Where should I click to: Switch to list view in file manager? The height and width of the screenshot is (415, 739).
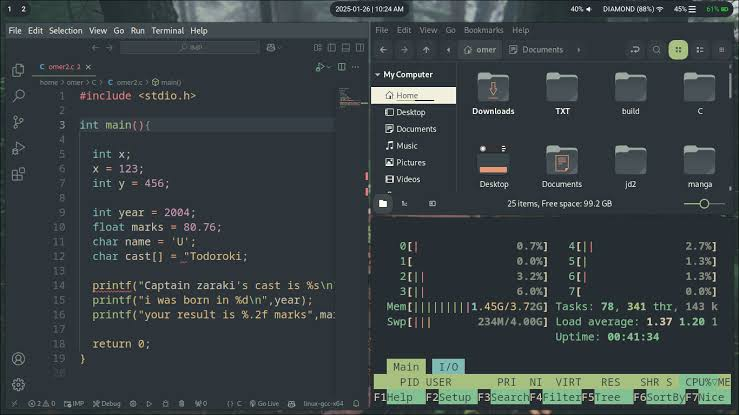tap(700, 50)
